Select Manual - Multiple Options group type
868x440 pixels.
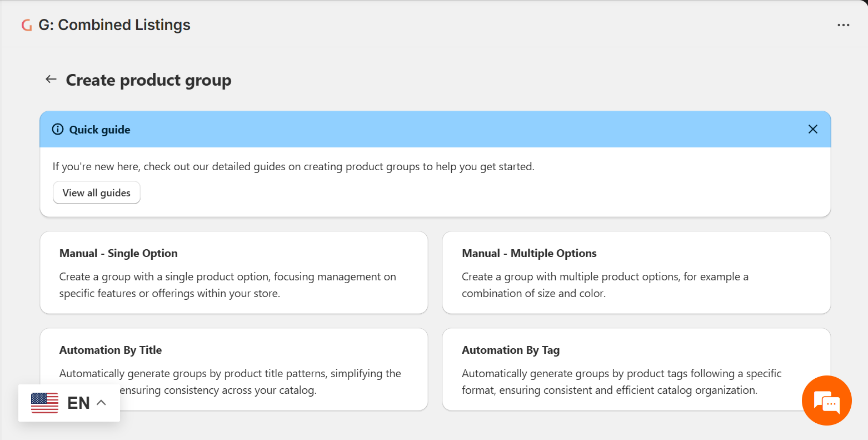coord(636,273)
